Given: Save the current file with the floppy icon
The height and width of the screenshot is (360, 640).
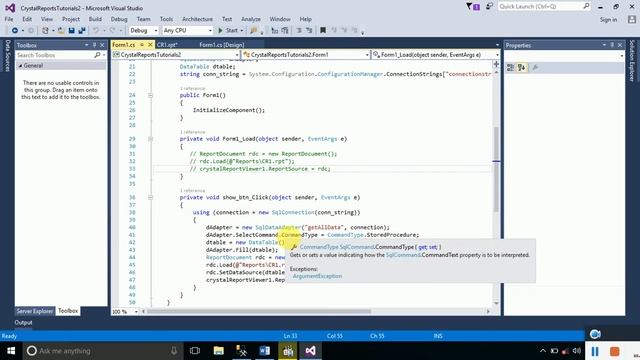Looking at the screenshot, I should [x=71, y=31].
